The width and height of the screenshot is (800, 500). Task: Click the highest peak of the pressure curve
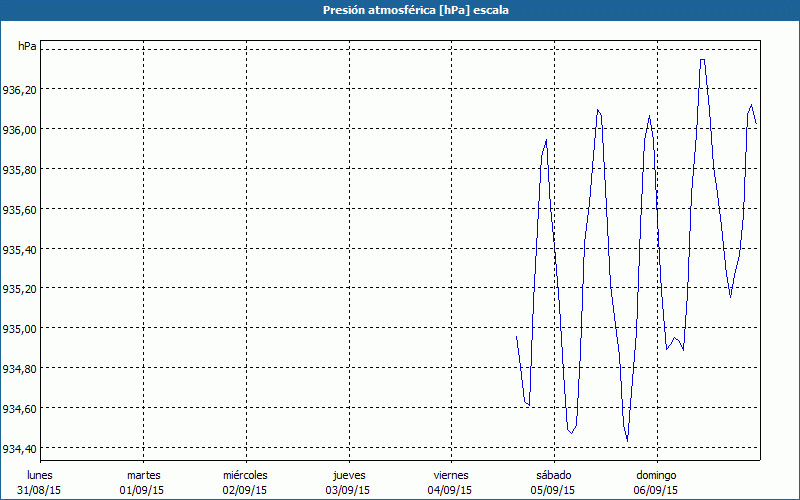(703, 60)
